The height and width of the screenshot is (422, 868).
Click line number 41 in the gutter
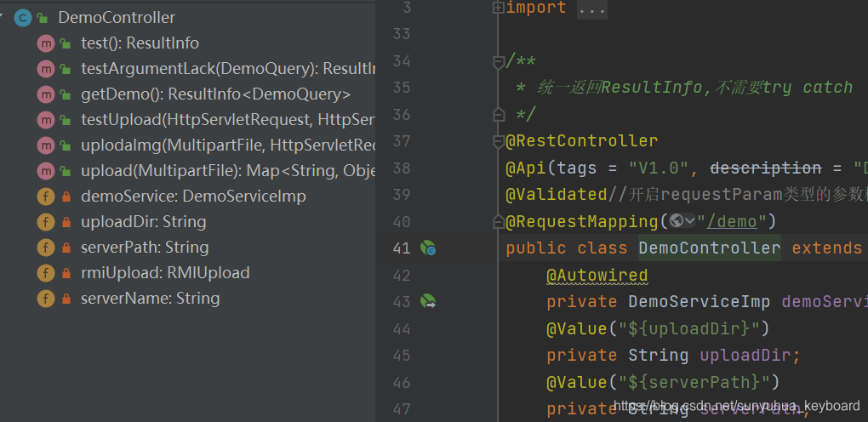402,248
